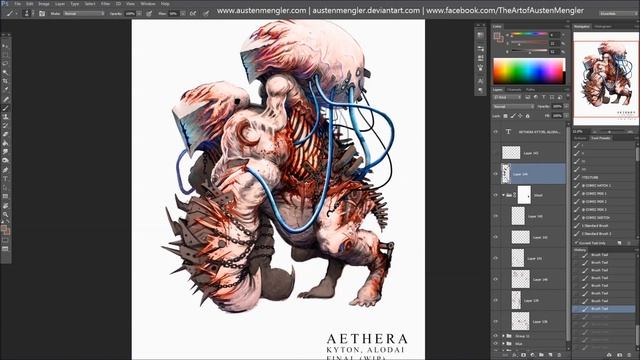Switch to the Histogram tab
The height and width of the screenshot is (360, 640).
(x=603, y=27)
